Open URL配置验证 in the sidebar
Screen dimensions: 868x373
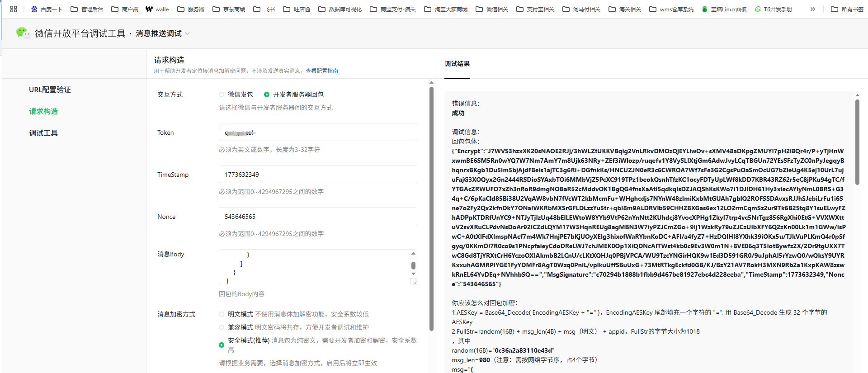(x=50, y=90)
